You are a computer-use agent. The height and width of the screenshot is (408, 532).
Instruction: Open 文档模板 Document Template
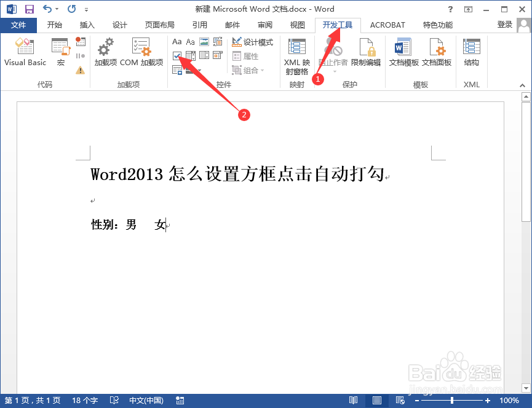click(x=403, y=52)
